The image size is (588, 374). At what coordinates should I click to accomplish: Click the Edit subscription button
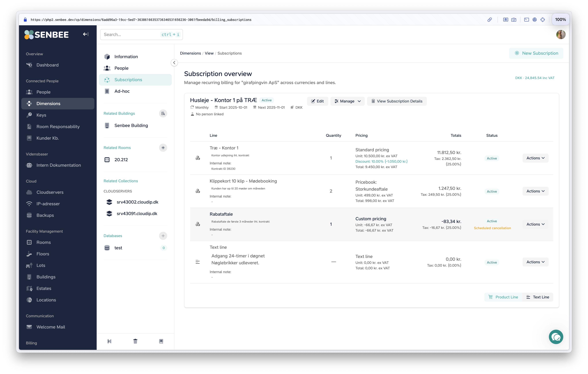tap(317, 101)
